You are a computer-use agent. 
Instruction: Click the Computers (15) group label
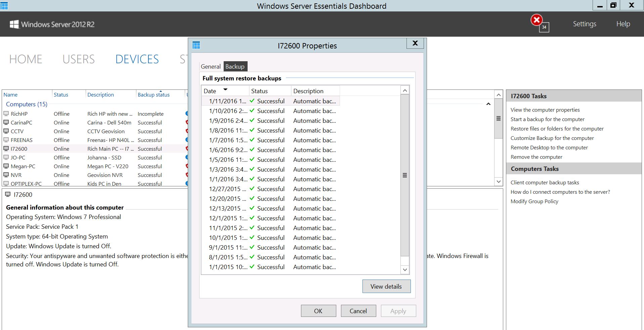pos(27,104)
